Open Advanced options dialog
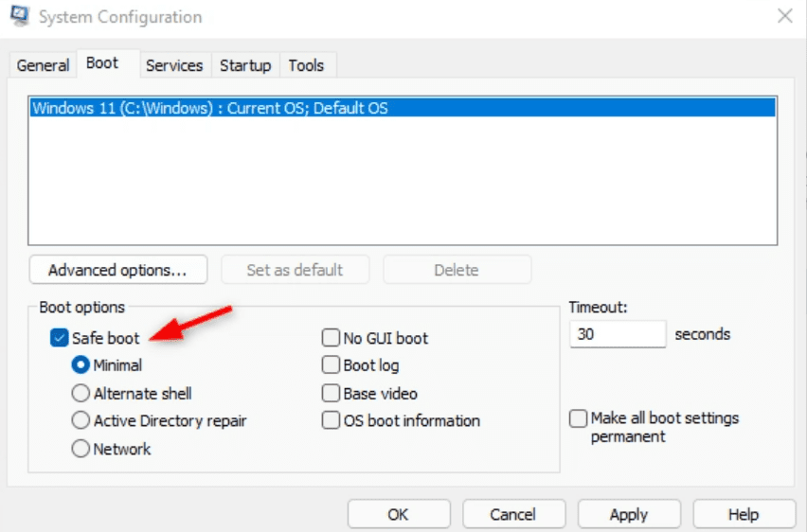The width and height of the screenshot is (807, 532). (118, 270)
